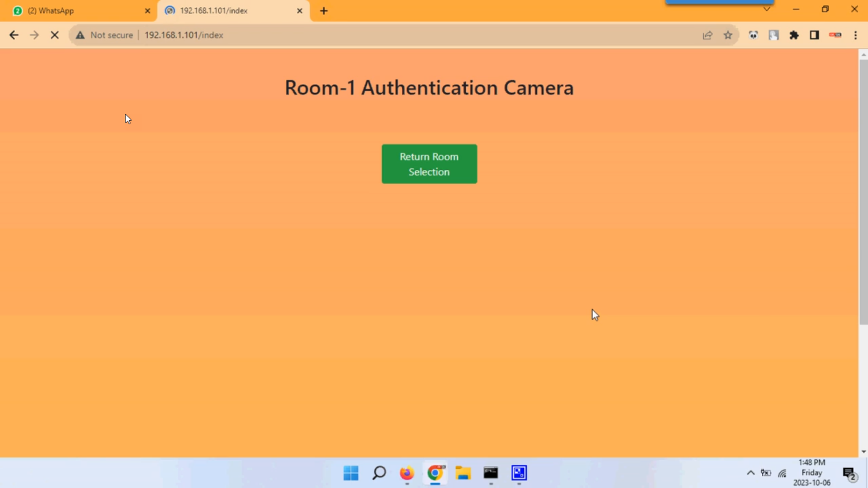Share this page from the address bar

707,35
